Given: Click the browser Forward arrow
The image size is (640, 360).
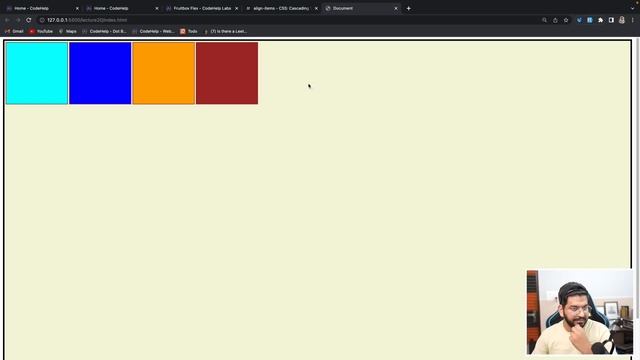Looking at the screenshot, I should tap(18, 20).
